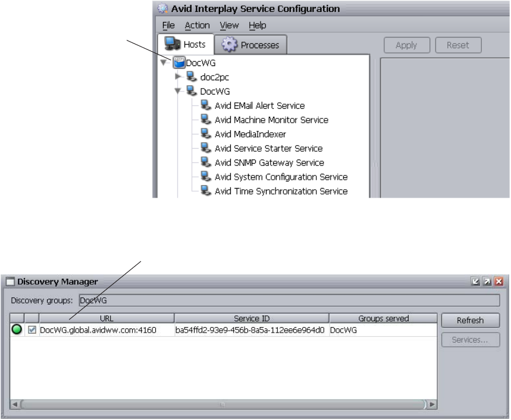
Task: Collapse the top-level DocWG workgroup node
Action: (164, 62)
